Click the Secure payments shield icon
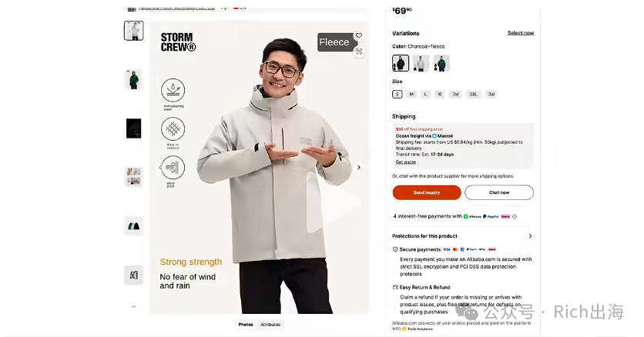644x337 pixels. pyautogui.click(x=395, y=249)
